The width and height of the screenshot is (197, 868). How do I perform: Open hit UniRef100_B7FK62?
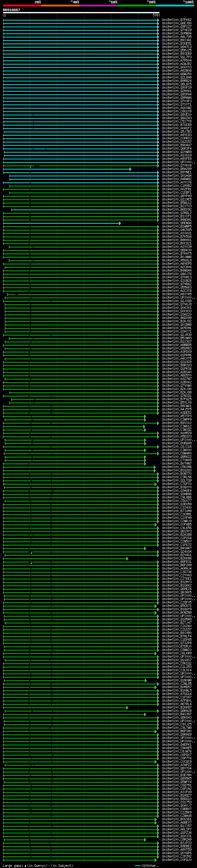click(x=177, y=20)
